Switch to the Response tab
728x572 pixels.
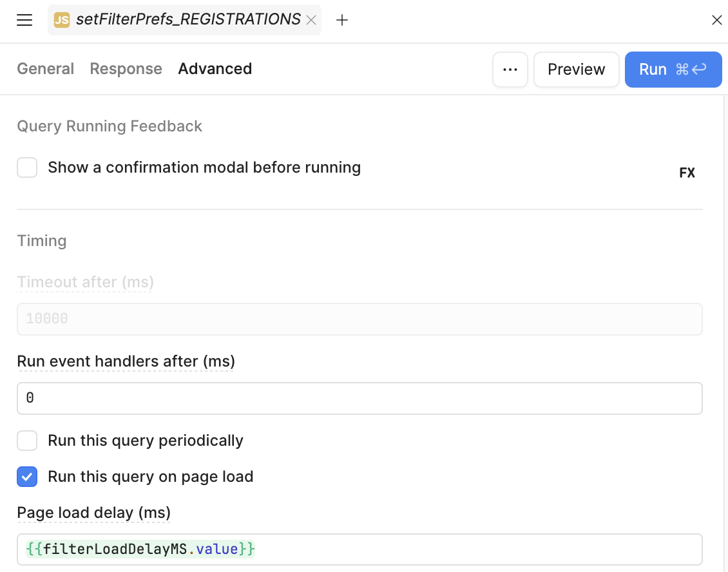pos(126,69)
